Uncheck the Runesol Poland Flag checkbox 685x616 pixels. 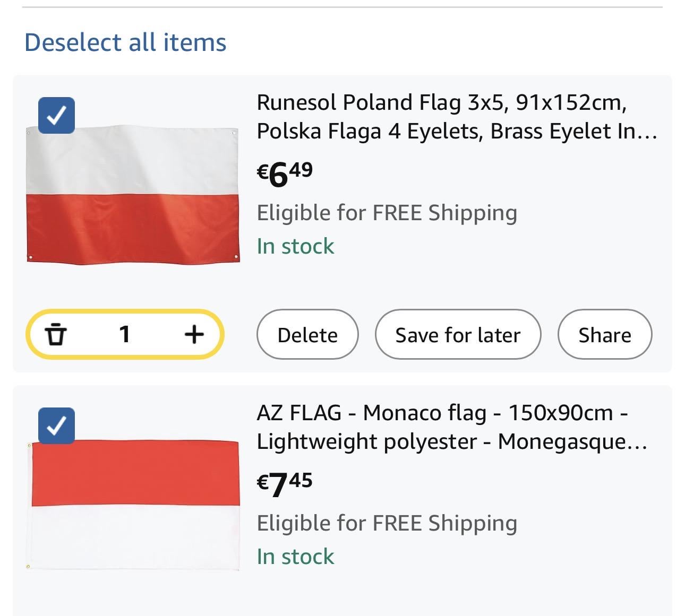[56, 115]
